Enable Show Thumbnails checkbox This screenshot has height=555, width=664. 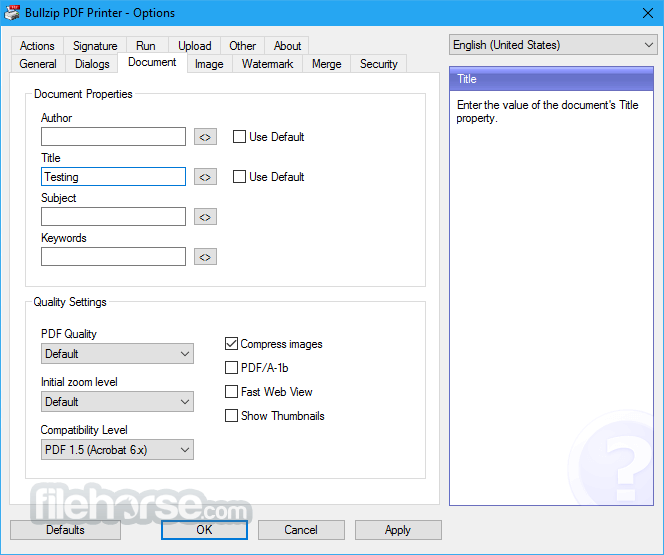click(232, 416)
